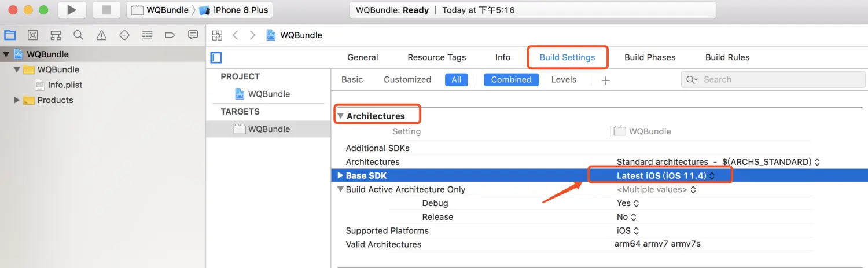The height and width of the screenshot is (268, 868).
Task: Open Architectures value popup Standard architectures
Action: [x=718, y=162]
